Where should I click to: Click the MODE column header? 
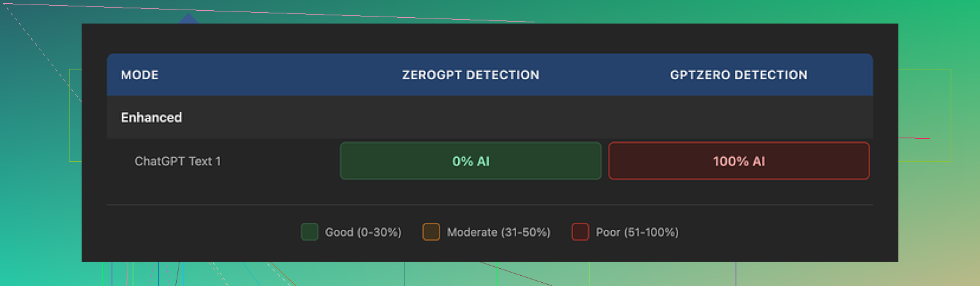(140, 75)
